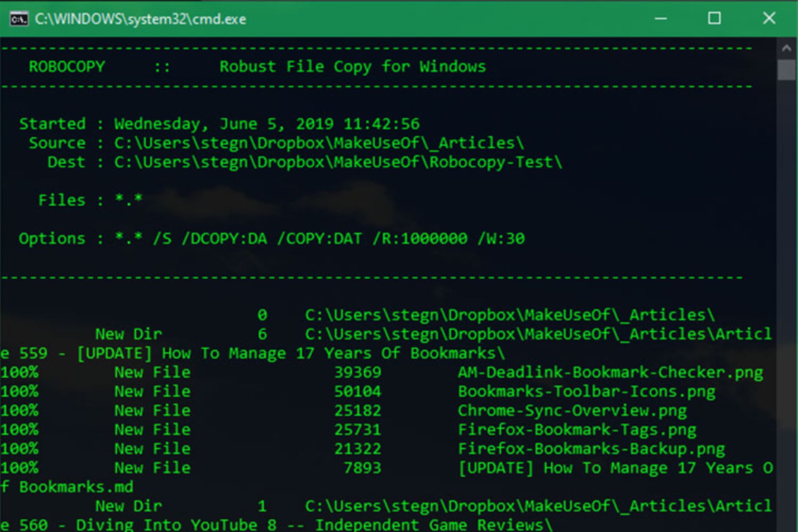Open the CMD.exe window menu
The width and height of the screenshot is (798, 532).
(x=16, y=18)
